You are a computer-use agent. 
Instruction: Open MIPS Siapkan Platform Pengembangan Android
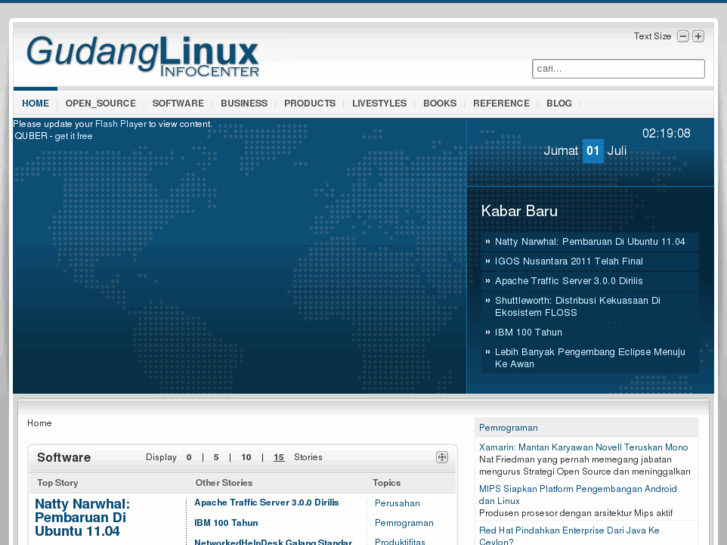[x=578, y=495]
